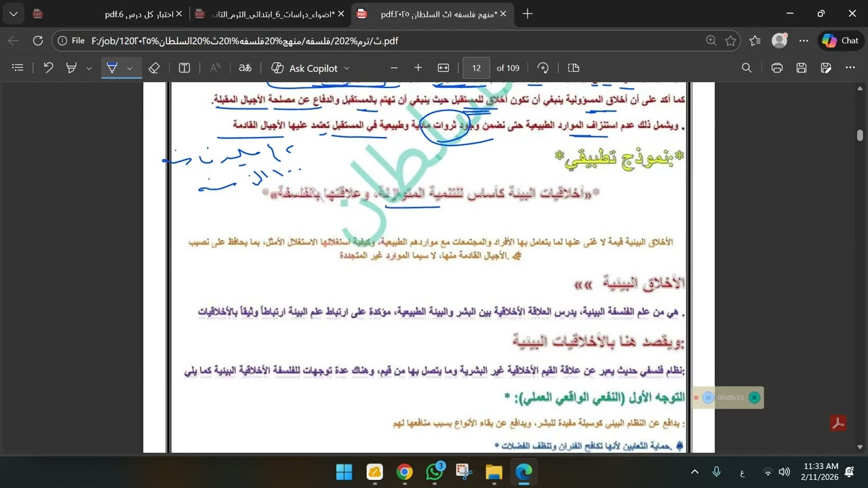The image size is (868, 488).
Task: Stop the screen recording
Action: coord(754,398)
